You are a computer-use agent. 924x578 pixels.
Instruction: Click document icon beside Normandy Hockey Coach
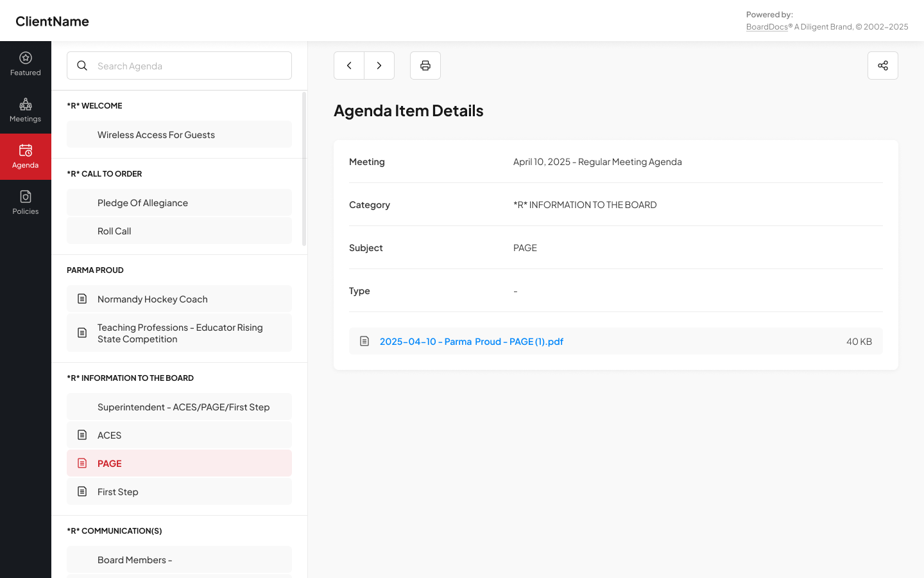(82, 299)
